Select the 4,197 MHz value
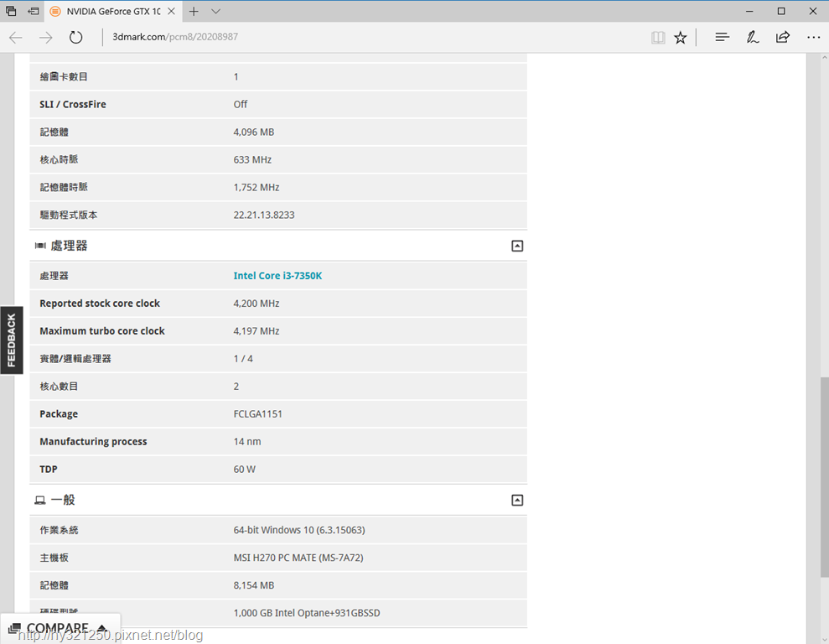Image resolution: width=829 pixels, height=644 pixels. point(256,331)
